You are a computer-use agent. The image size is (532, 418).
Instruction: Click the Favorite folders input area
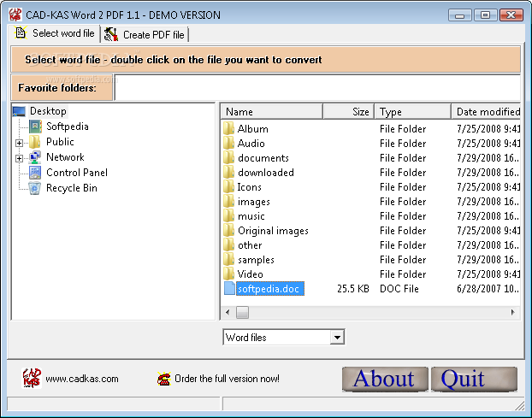(318, 87)
